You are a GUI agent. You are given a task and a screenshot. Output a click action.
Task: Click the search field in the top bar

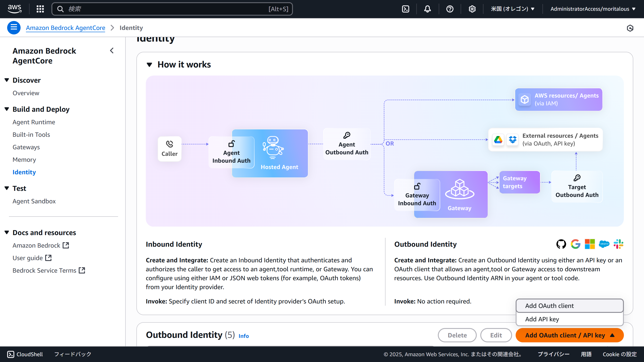click(x=172, y=9)
